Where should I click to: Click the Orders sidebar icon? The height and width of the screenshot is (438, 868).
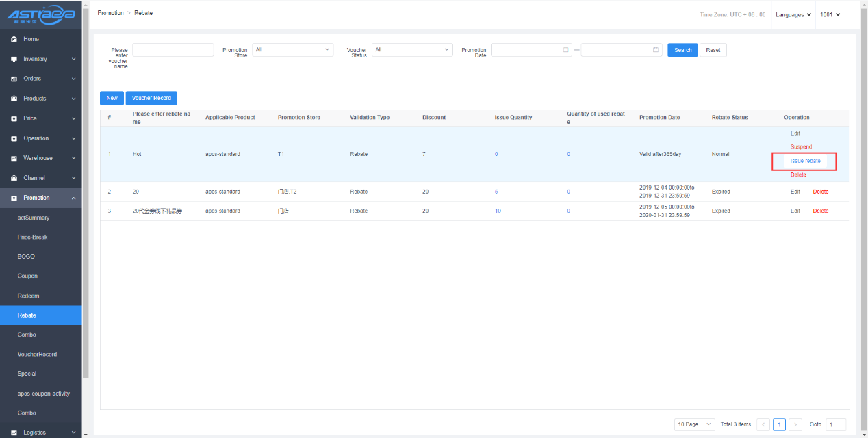[x=14, y=79]
